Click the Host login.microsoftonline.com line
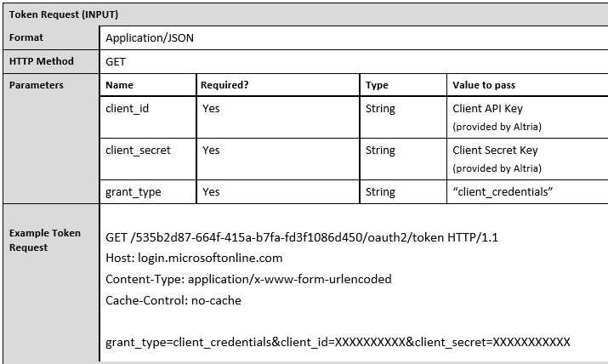The width and height of the screenshot is (608, 364). [194, 258]
